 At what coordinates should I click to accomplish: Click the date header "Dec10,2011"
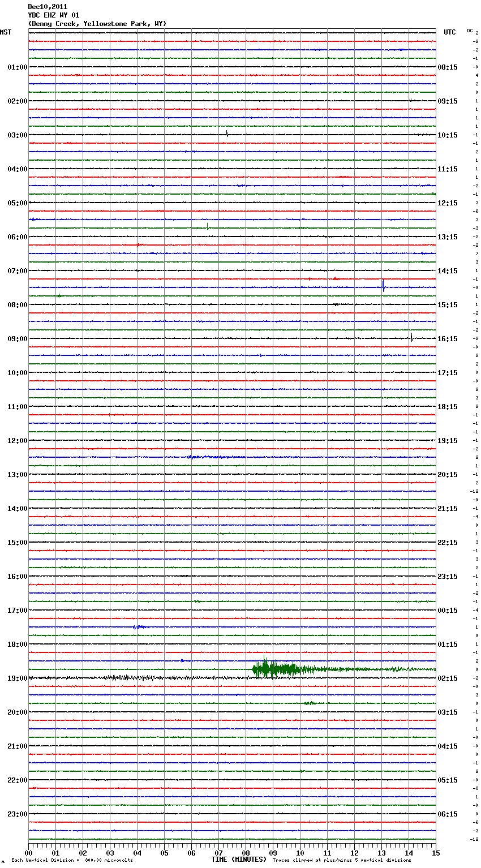(48, 7)
